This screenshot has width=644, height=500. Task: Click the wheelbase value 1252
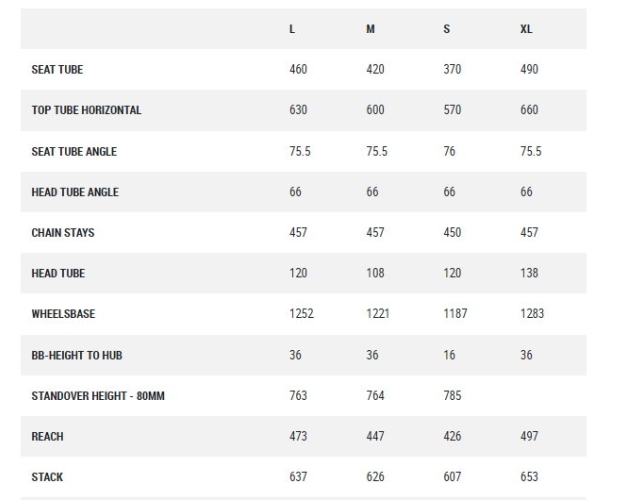[301, 314]
